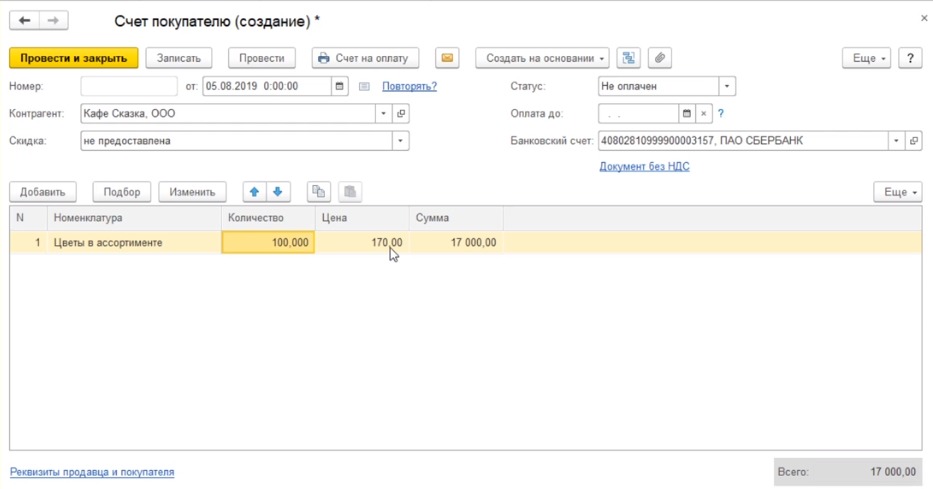Open calendar for Оплата до field
The width and height of the screenshot is (933, 489).
pos(687,114)
